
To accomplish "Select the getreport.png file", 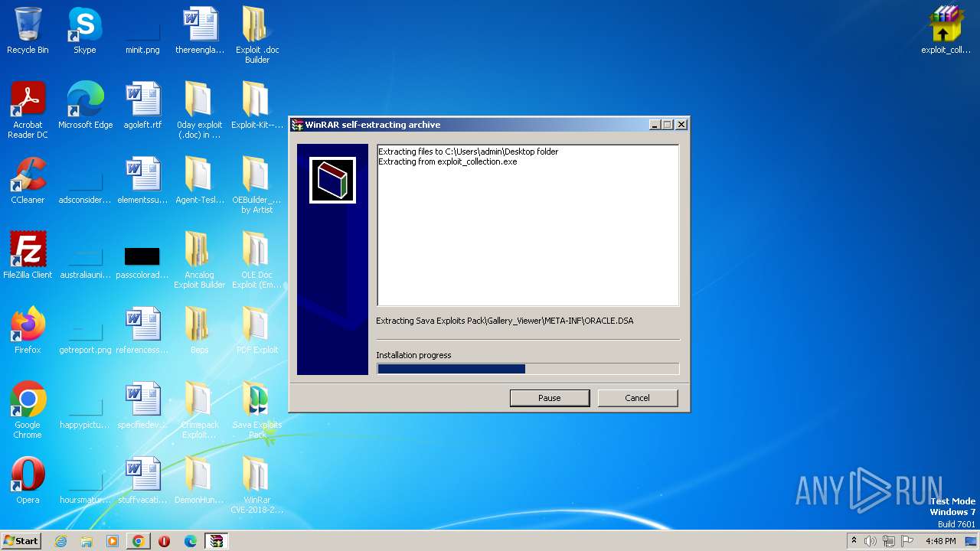I will tap(85, 337).
